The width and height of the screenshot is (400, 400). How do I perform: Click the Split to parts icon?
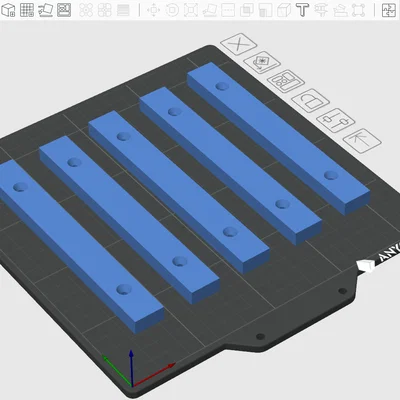click(x=105, y=10)
